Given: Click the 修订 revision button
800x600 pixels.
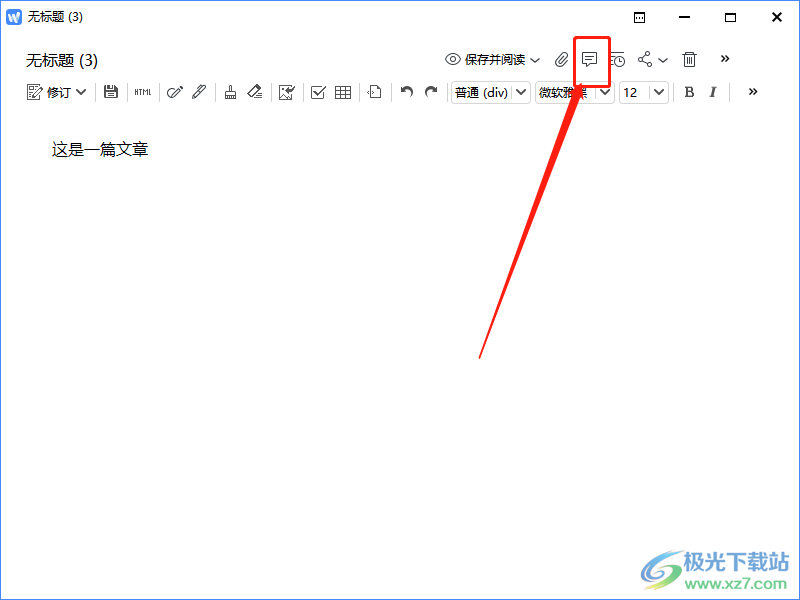Looking at the screenshot, I should coord(48,92).
